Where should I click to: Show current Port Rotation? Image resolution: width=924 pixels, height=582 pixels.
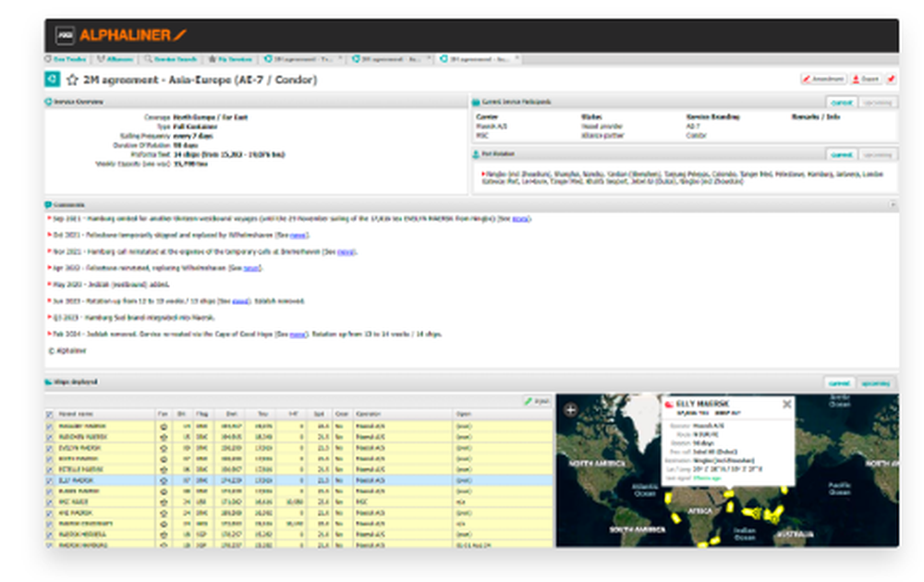point(842,154)
